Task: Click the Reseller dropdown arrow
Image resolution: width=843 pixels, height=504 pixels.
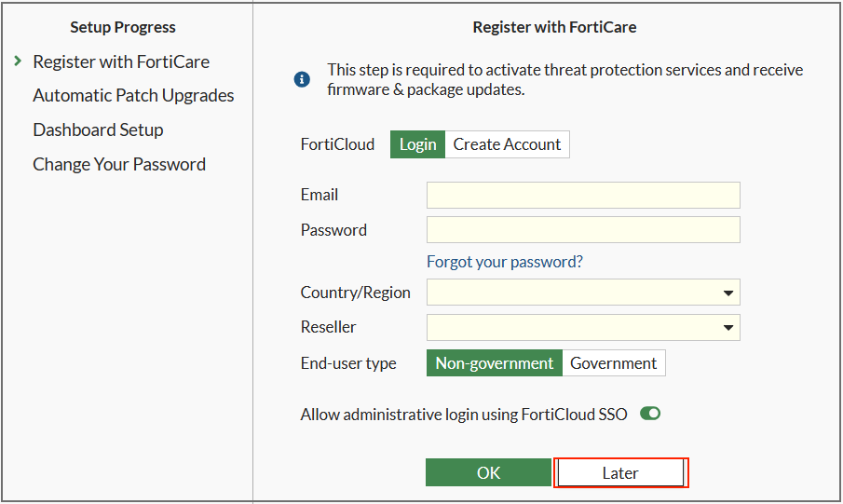Action: click(727, 328)
